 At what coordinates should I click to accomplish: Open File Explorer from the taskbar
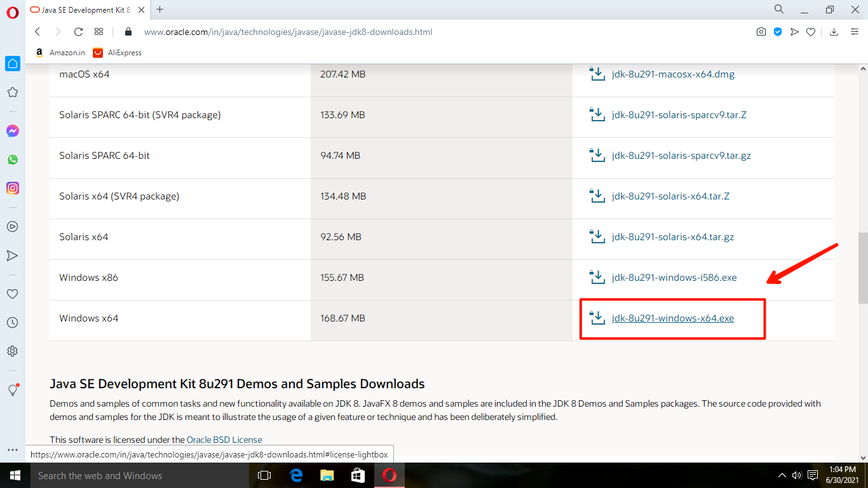(x=327, y=475)
